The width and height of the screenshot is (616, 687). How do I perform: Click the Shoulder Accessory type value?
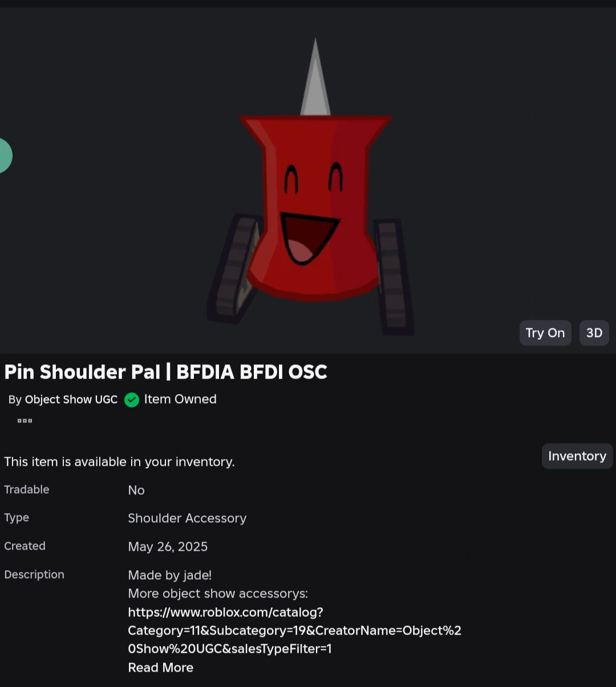187,518
